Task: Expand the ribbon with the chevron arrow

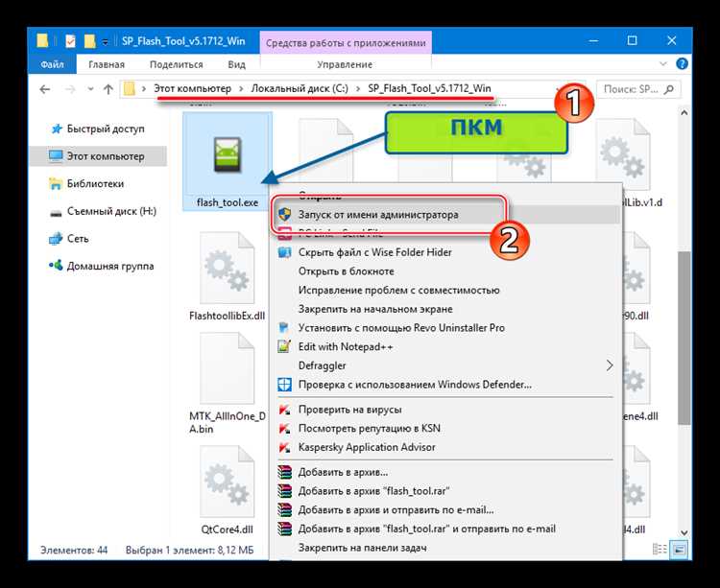Action: point(661,64)
